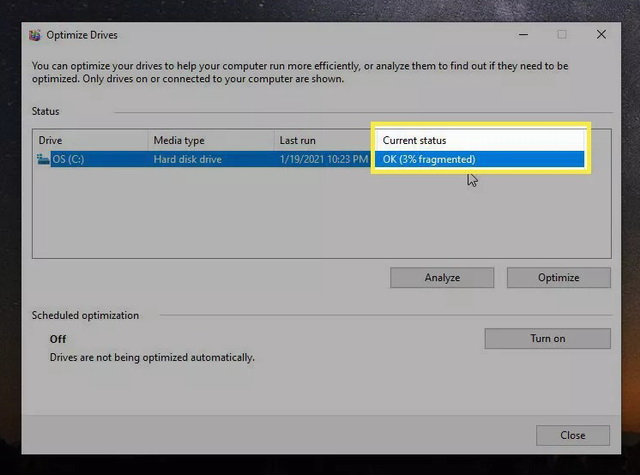The width and height of the screenshot is (640, 475).
Task: Click the OS (C:) drive icon
Action: (x=44, y=160)
